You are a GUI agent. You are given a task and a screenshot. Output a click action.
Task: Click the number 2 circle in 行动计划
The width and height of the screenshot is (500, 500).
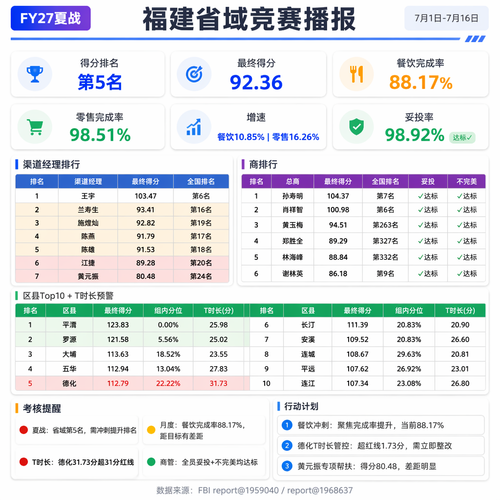coord(287,446)
